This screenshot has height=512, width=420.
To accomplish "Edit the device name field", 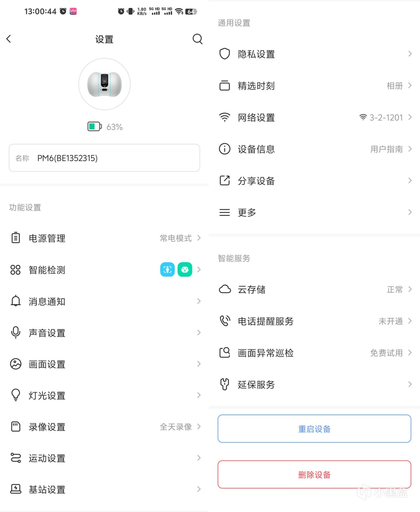I will pos(104,158).
